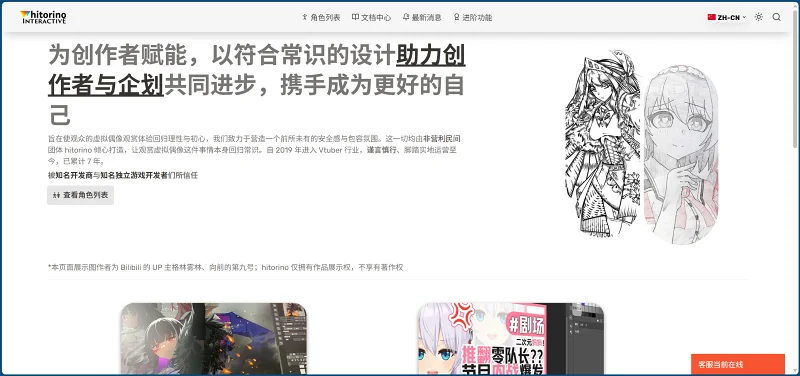The height and width of the screenshot is (376, 800).
Task: Open the #剧场 video thumbnail card
Action: (510, 339)
